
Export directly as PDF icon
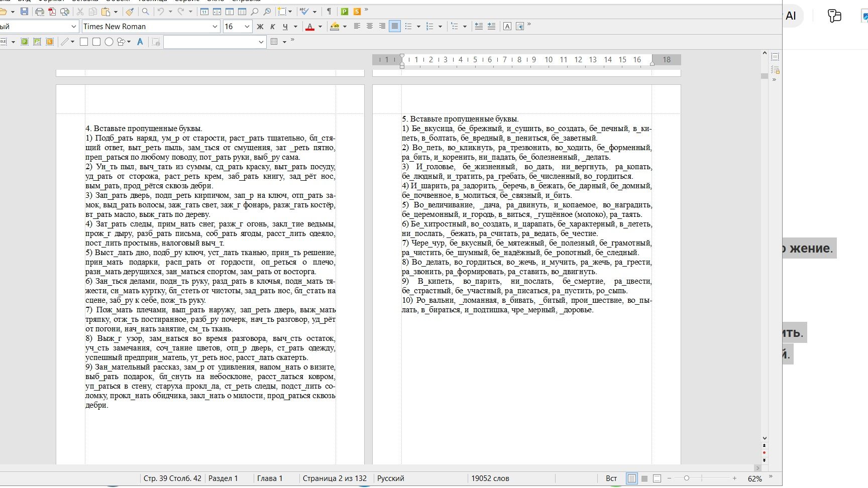[x=52, y=11]
